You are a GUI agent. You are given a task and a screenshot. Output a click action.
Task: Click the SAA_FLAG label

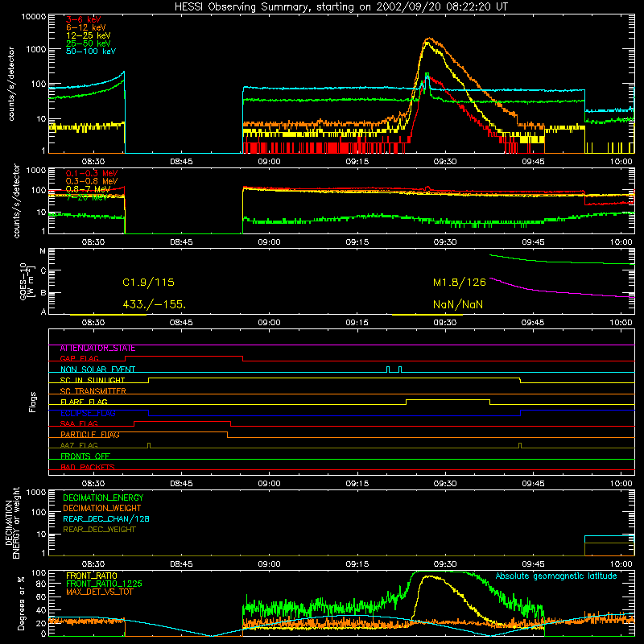click(x=79, y=424)
